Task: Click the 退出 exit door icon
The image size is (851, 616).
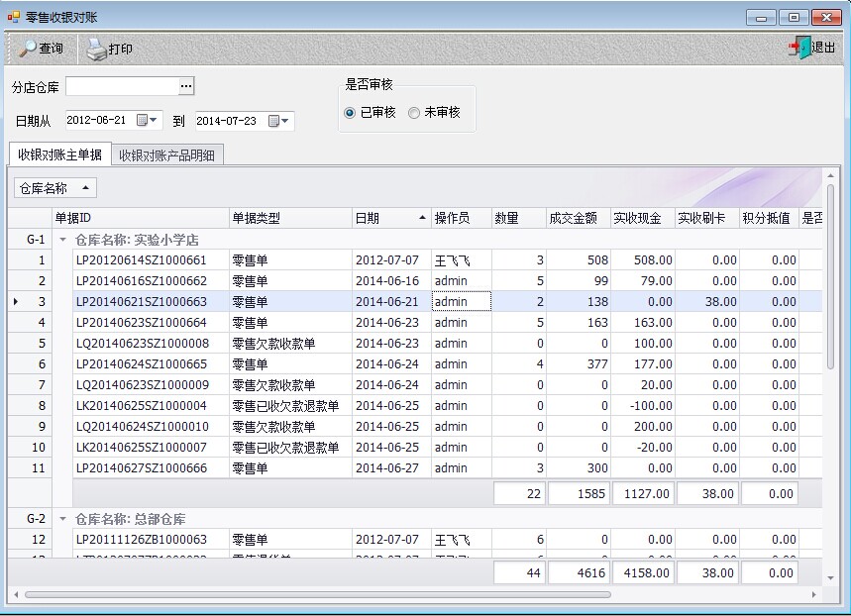Action: click(x=798, y=48)
